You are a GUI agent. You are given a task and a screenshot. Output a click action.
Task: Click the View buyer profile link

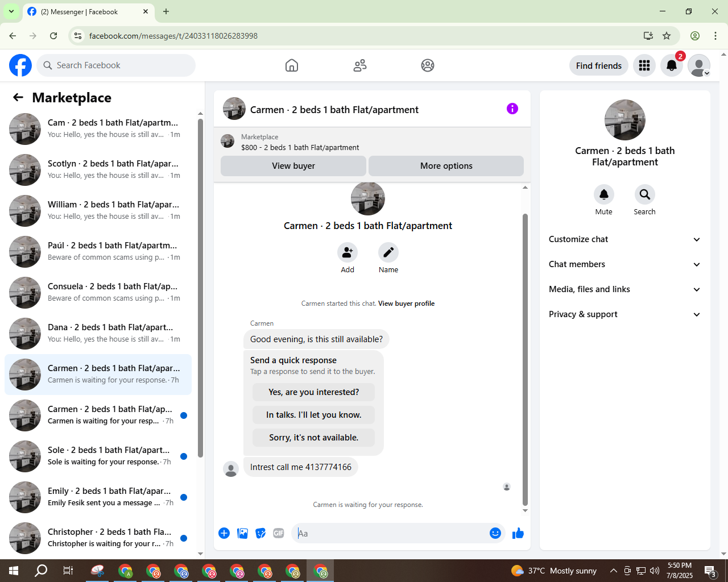pos(407,304)
